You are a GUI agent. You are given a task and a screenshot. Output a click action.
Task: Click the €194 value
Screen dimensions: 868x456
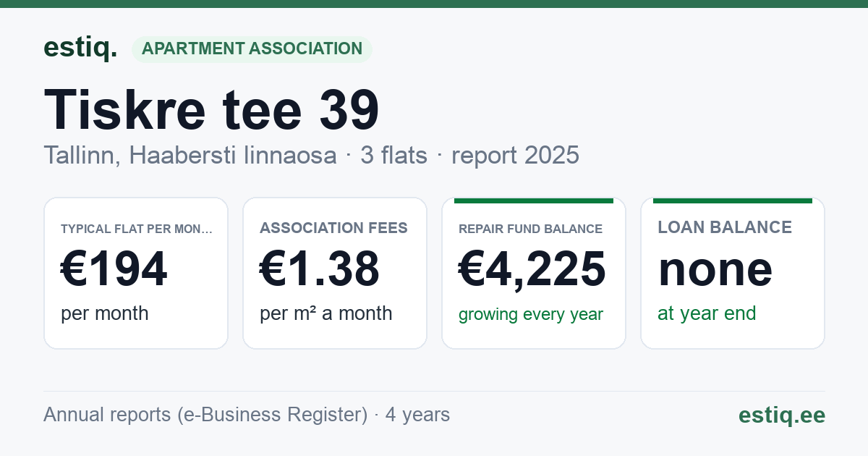click(x=114, y=269)
